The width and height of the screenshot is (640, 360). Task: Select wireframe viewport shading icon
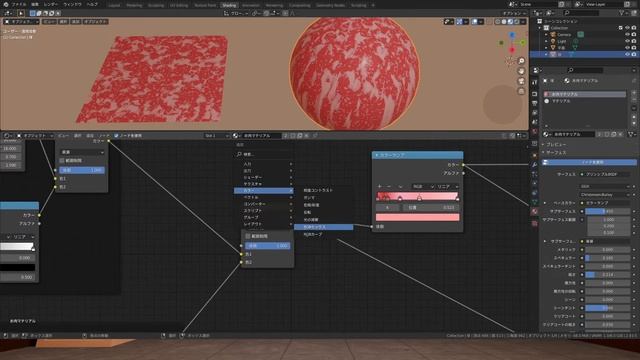tap(498, 21)
